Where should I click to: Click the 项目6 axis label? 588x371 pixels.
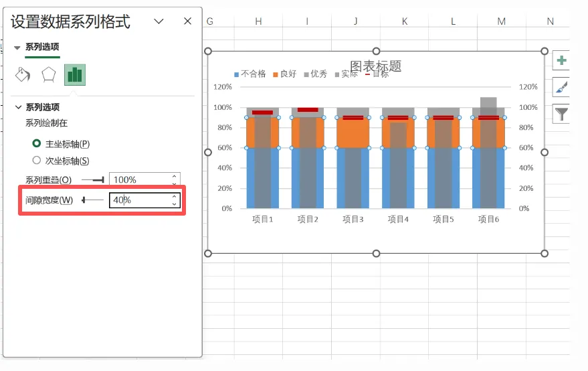[x=488, y=219]
